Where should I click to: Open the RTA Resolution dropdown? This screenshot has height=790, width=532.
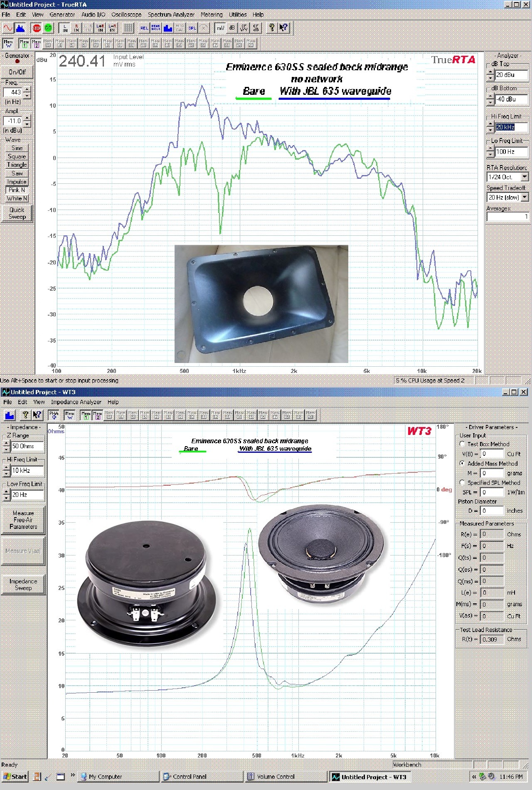(x=525, y=177)
